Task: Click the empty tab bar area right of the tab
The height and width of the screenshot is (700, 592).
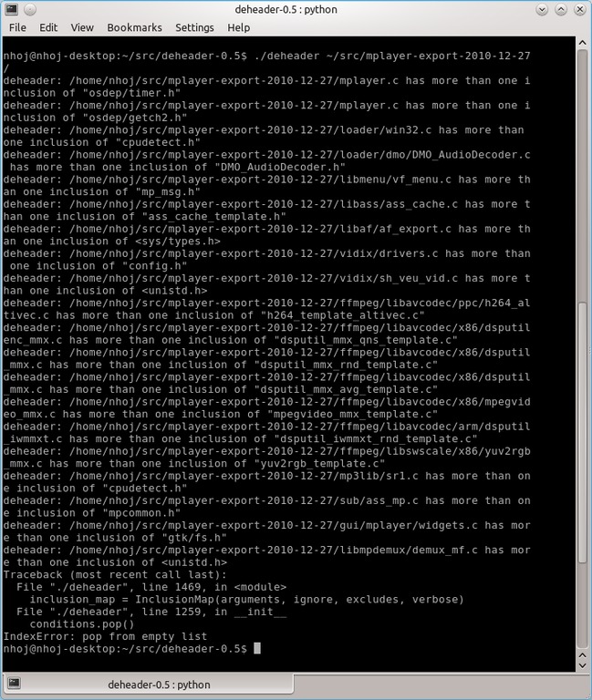Action: tap(441, 685)
